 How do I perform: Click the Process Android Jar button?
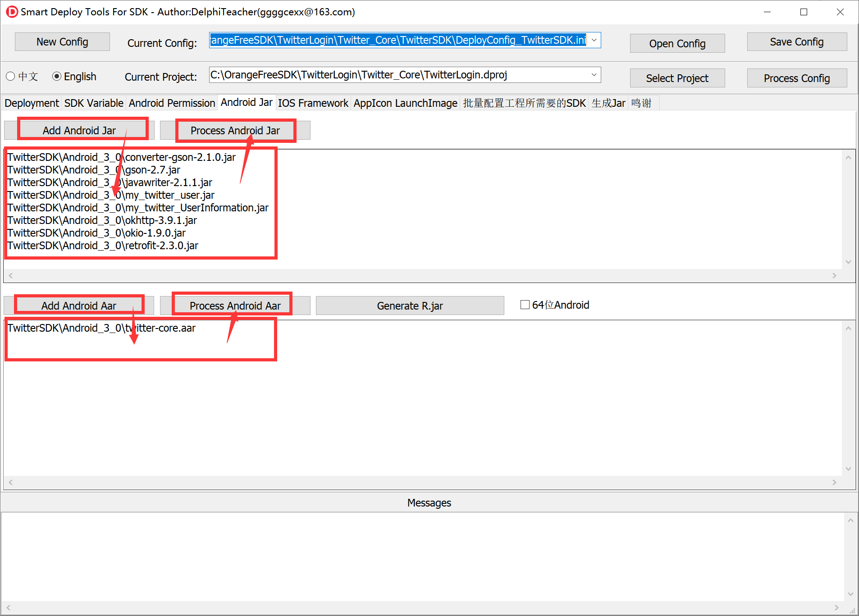coord(235,130)
